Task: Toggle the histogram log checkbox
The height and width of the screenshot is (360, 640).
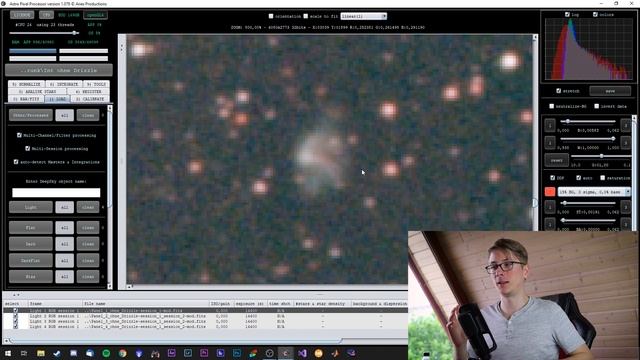Action: pos(567,14)
